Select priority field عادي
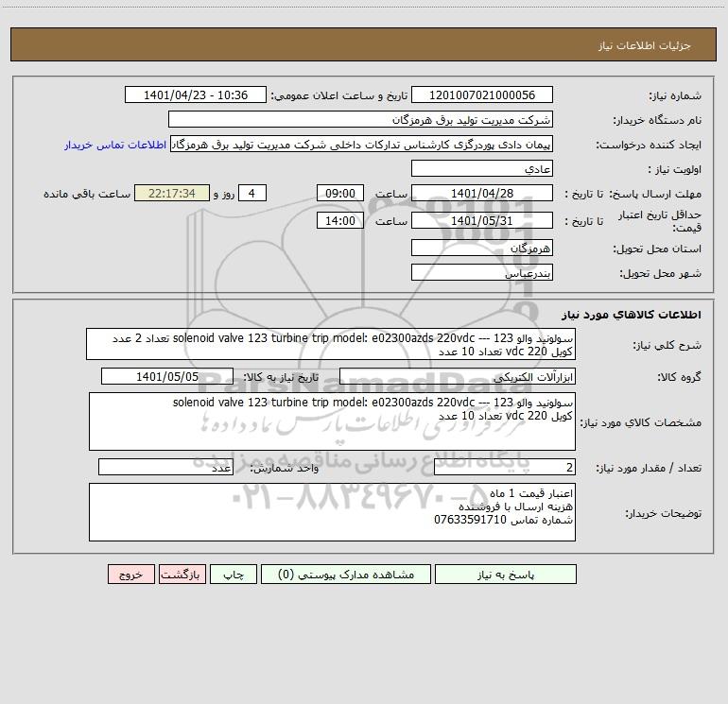 (x=482, y=168)
